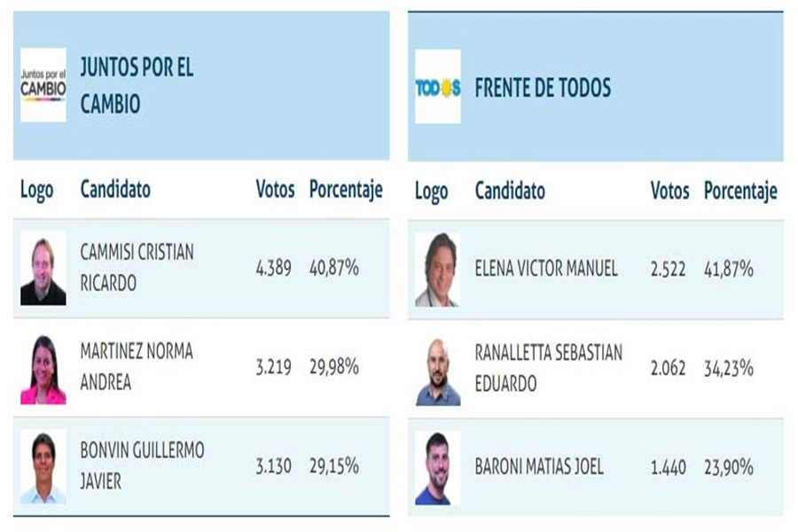Select candidate name BARONI MATIAS JOEL
Image resolution: width=798 pixels, height=532 pixels.
tap(539, 466)
